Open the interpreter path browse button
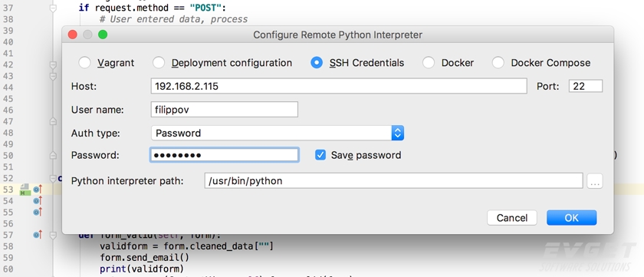The height and width of the screenshot is (277, 644). 595,181
